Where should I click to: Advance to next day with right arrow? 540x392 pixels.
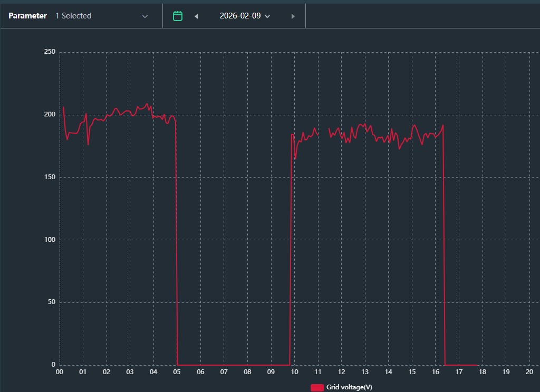293,16
